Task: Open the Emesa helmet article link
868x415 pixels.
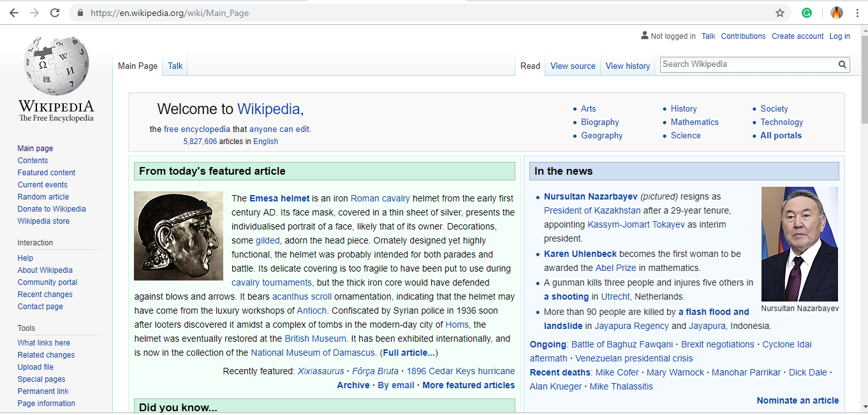Action: tap(279, 198)
